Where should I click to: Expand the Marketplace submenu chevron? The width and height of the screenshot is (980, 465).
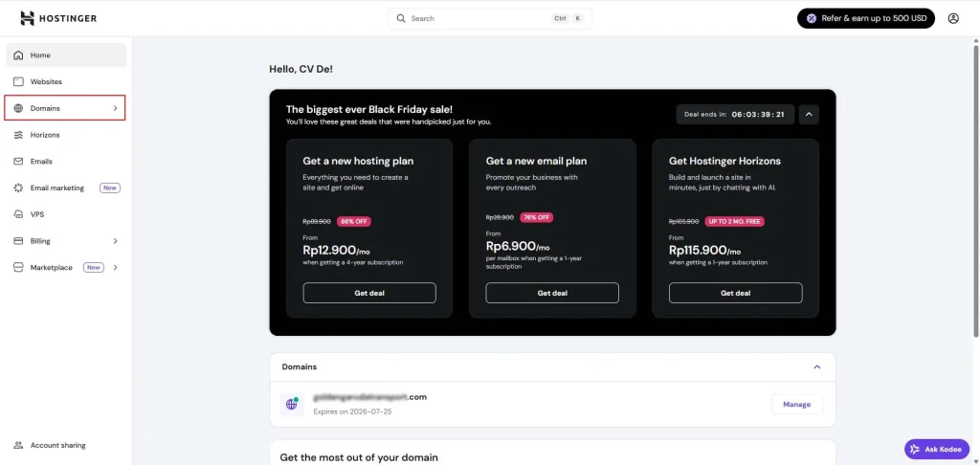pos(115,268)
